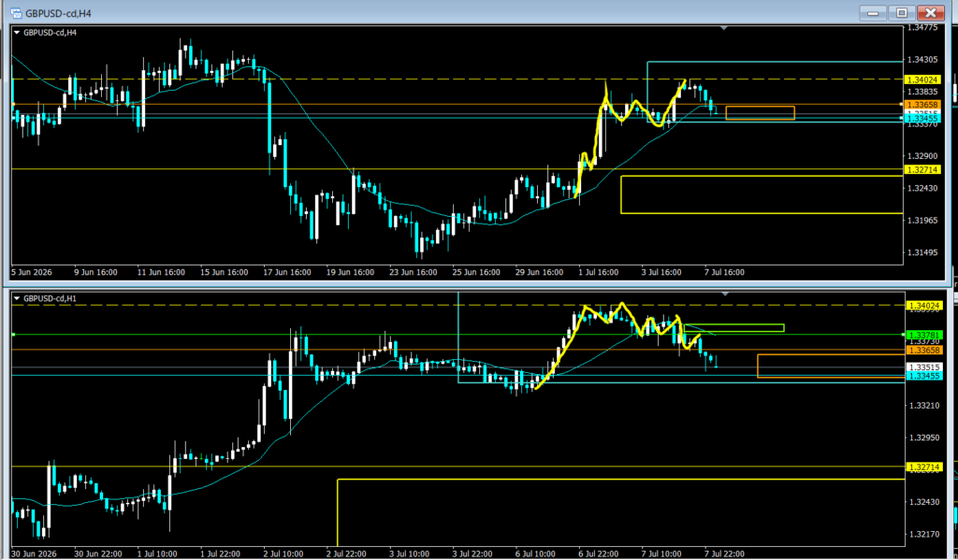958x560 pixels.
Task: Select the yellow 1.32714 price label in H1 chart
Action: pos(924,467)
